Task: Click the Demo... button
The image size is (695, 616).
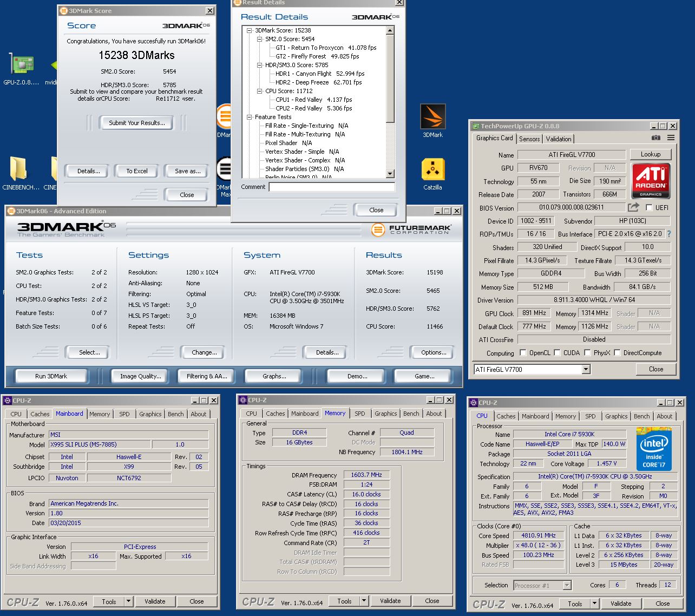Action: click(x=357, y=376)
